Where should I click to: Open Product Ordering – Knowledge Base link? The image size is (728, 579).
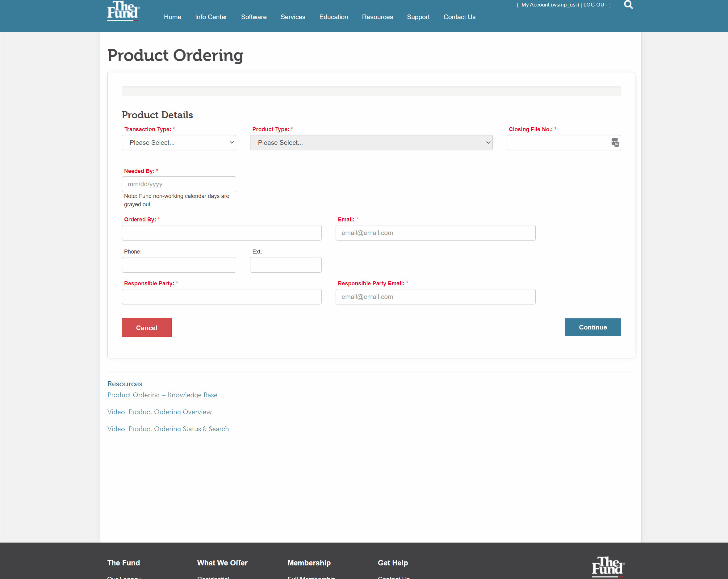coord(162,395)
